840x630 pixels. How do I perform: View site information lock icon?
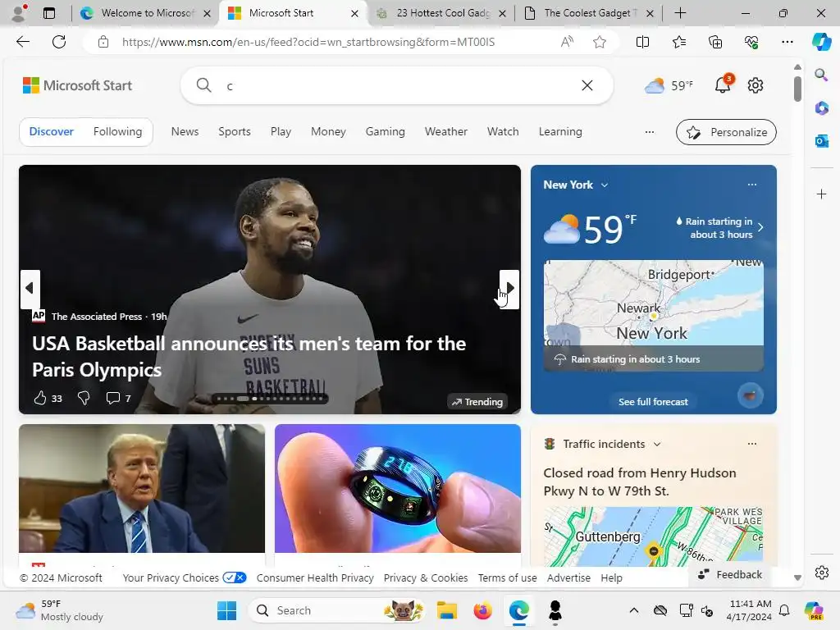103,42
